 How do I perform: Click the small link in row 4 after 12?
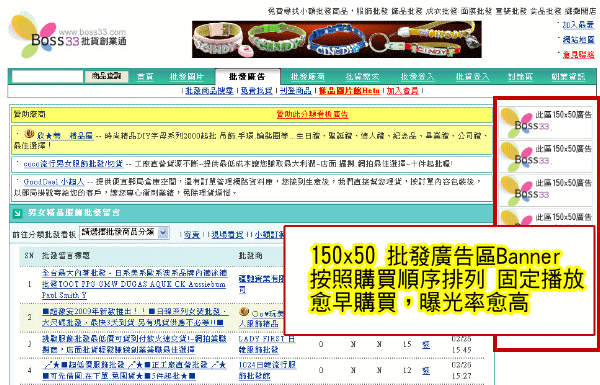pyautogui.click(x=426, y=370)
